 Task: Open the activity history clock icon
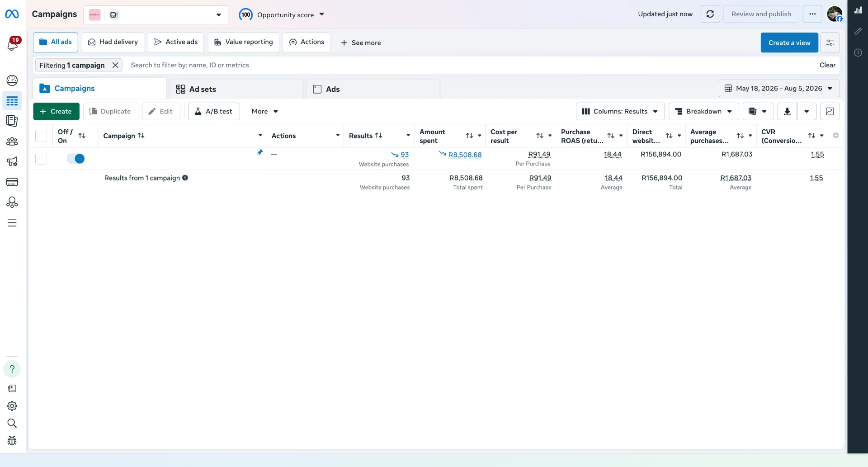point(858,52)
